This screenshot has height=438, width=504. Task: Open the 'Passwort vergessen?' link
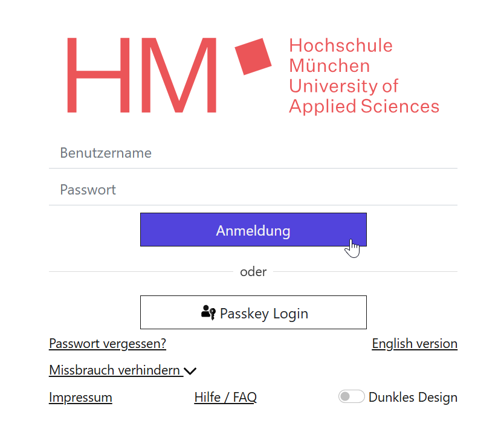[x=108, y=344]
